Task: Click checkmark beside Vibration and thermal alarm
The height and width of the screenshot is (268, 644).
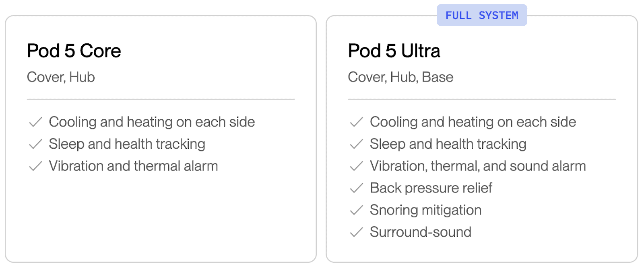Action: tap(36, 166)
